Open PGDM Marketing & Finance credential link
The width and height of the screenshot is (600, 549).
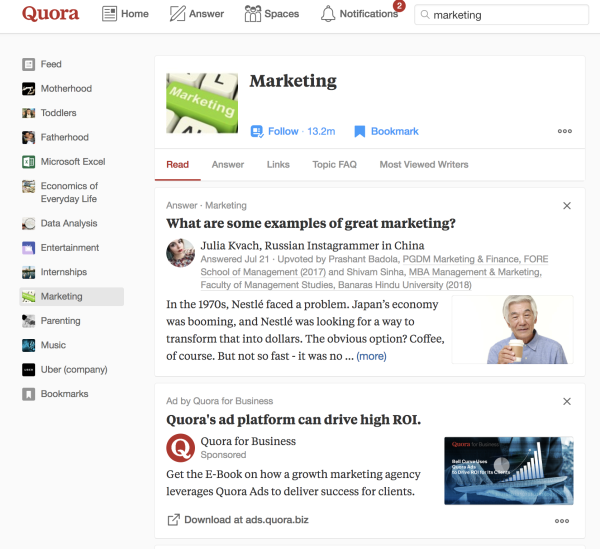(374, 266)
